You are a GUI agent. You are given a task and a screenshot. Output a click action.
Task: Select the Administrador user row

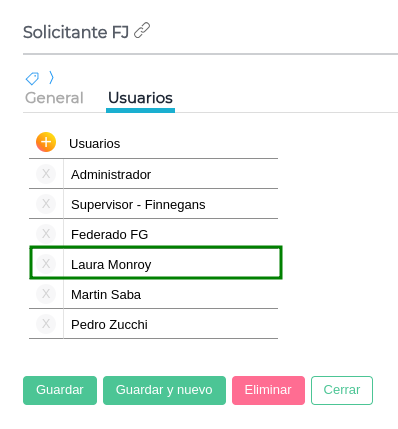pyautogui.click(x=153, y=174)
